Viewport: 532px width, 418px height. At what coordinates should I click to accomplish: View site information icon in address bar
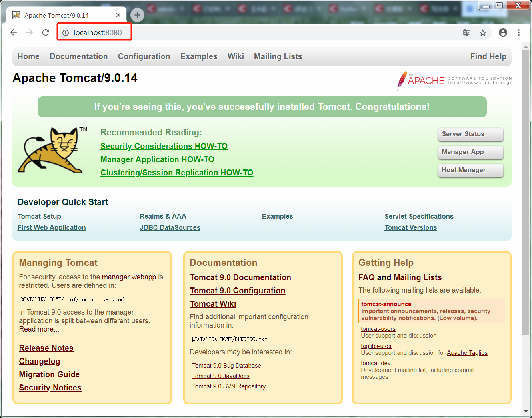(x=66, y=33)
